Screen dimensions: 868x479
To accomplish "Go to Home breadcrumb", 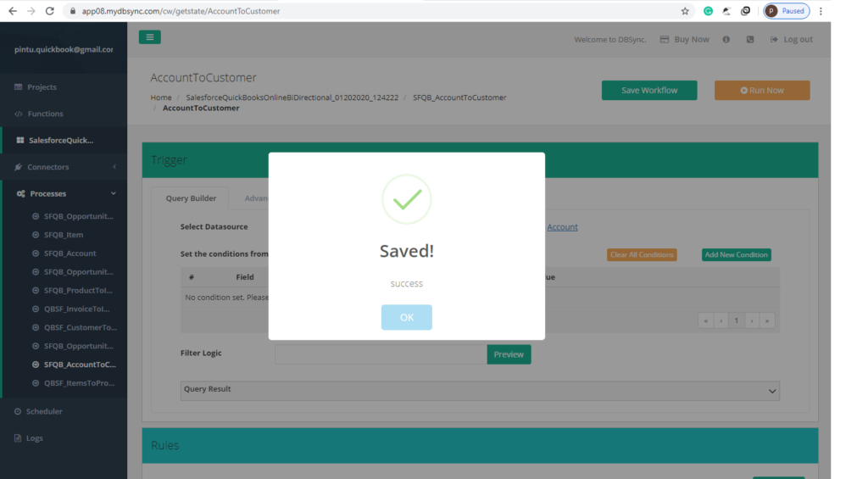I will [161, 97].
